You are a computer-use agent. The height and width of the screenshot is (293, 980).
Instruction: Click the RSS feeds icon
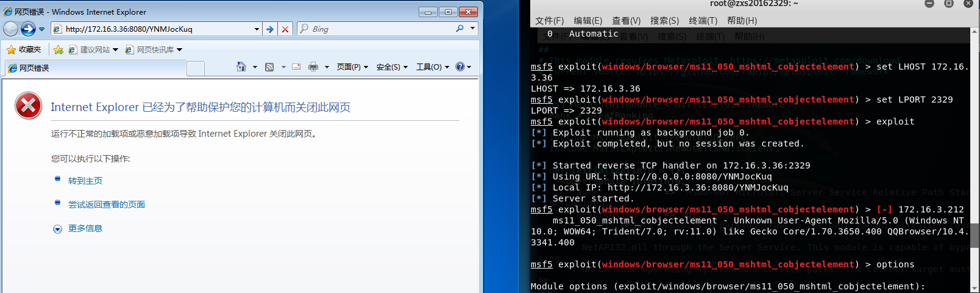269,67
